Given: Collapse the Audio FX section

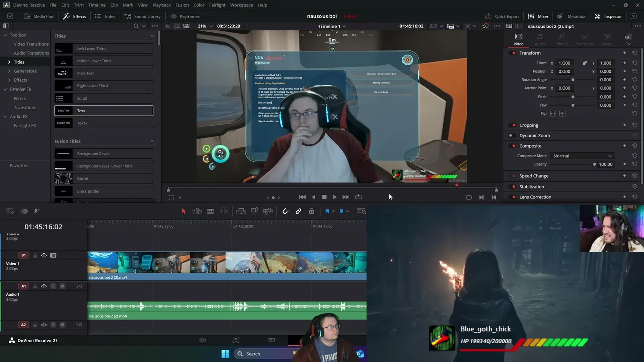Looking at the screenshot, I should [x=5, y=117].
